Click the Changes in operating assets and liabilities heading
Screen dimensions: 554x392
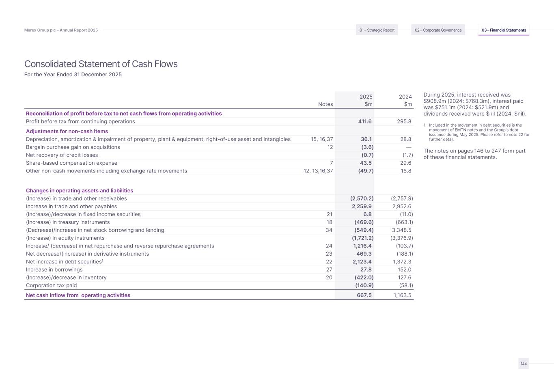(80, 191)
